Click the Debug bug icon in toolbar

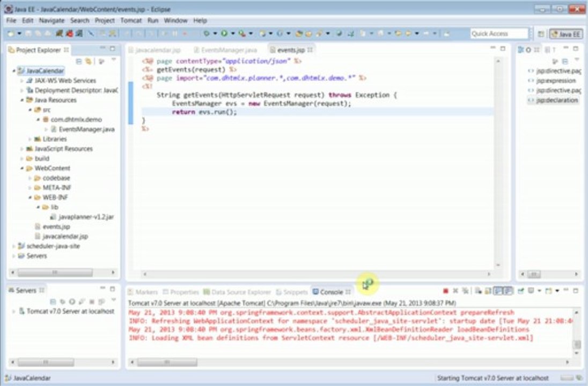(x=206, y=34)
